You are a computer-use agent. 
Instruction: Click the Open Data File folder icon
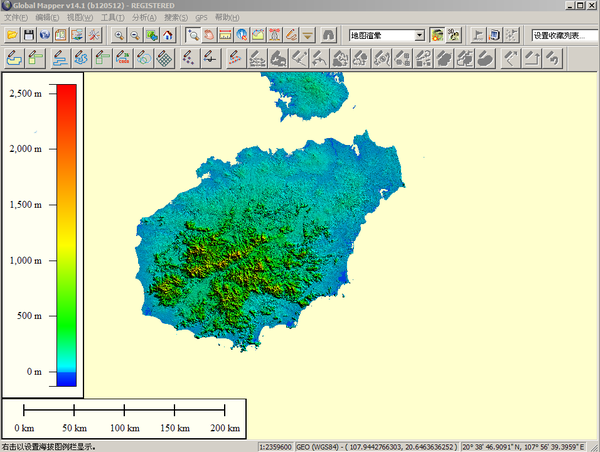(12, 35)
